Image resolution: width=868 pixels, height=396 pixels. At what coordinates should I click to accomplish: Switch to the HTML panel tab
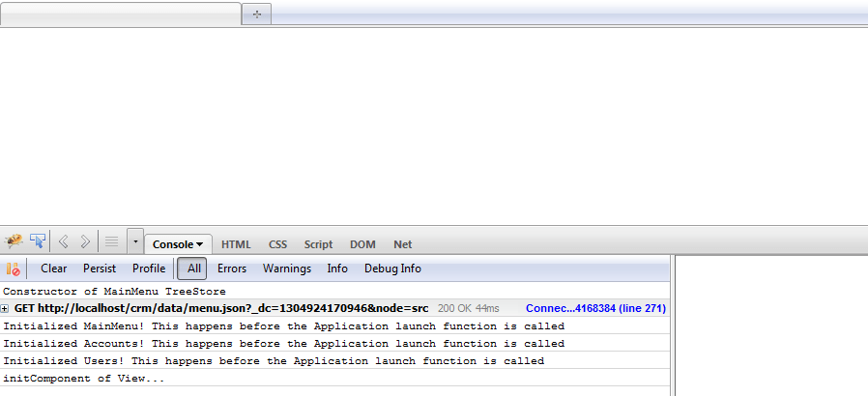tap(236, 244)
